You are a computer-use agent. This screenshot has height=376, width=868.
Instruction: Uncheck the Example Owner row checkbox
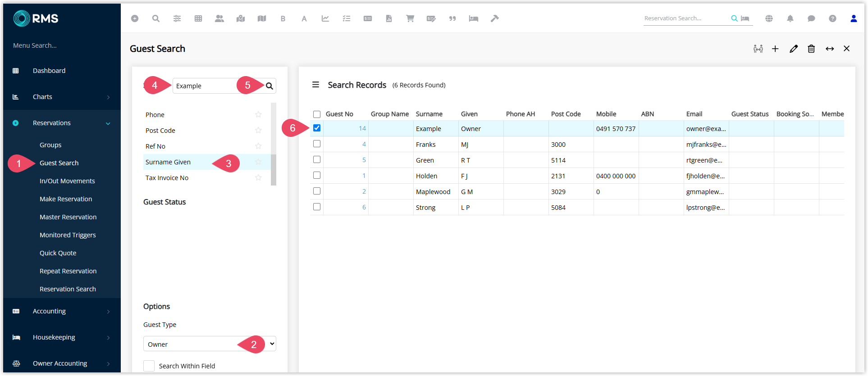click(317, 128)
